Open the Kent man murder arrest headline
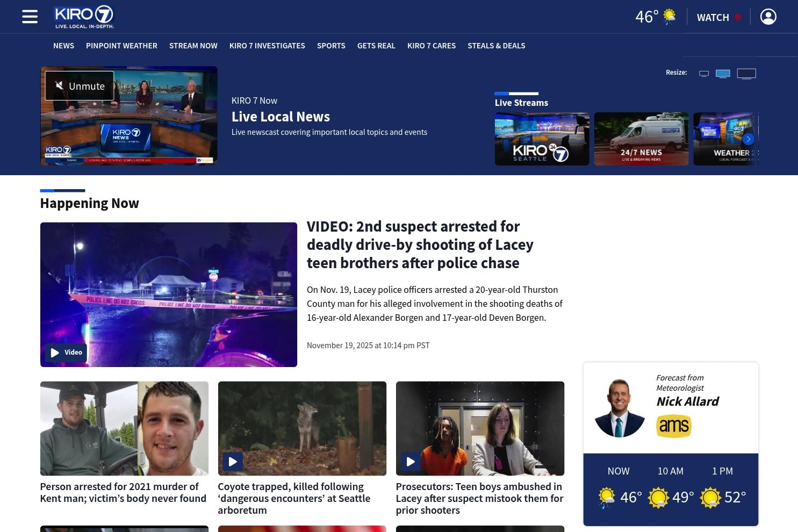This screenshot has height=532, width=798. point(123,492)
